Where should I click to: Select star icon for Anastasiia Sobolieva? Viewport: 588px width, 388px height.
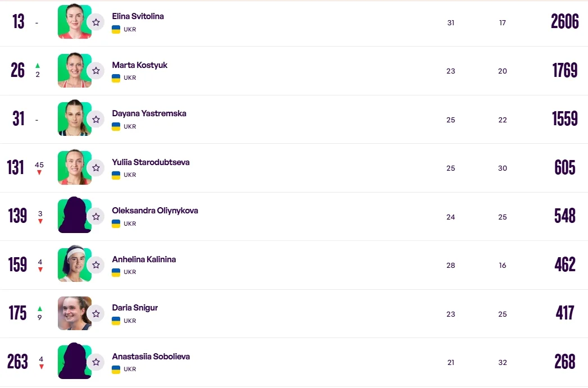tap(96, 362)
